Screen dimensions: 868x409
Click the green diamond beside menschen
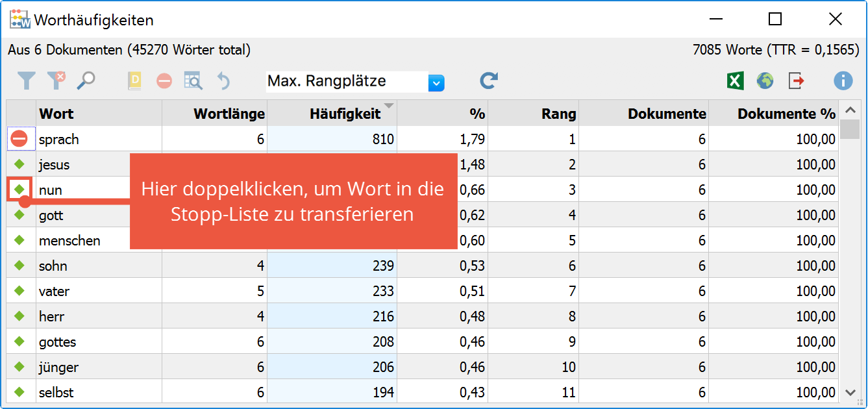19,240
